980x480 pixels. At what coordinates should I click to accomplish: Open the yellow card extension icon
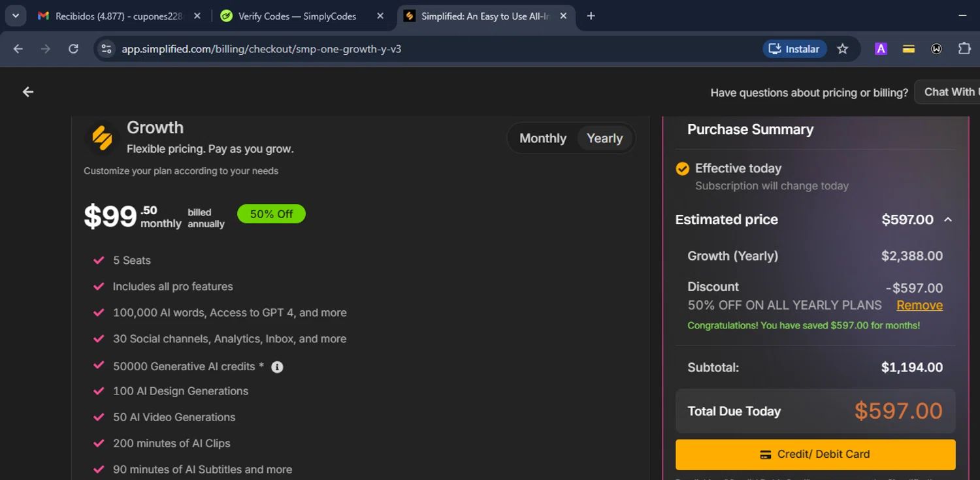click(x=909, y=49)
